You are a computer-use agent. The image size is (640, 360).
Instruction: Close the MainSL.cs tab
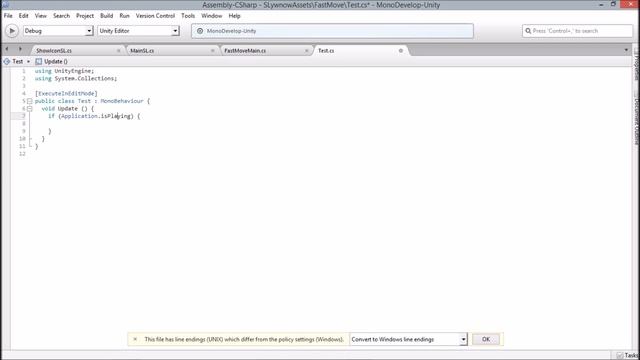pyautogui.click(x=213, y=51)
